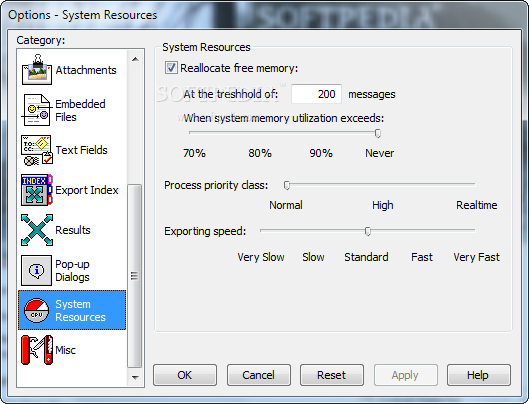Click the Very Slow speed label
Image resolution: width=529 pixels, height=404 pixels.
[261, 257]
